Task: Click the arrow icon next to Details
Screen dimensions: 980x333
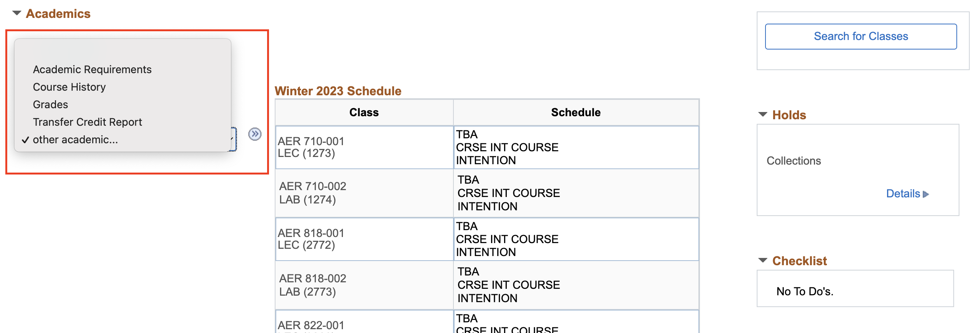Action: click(926, 194)
